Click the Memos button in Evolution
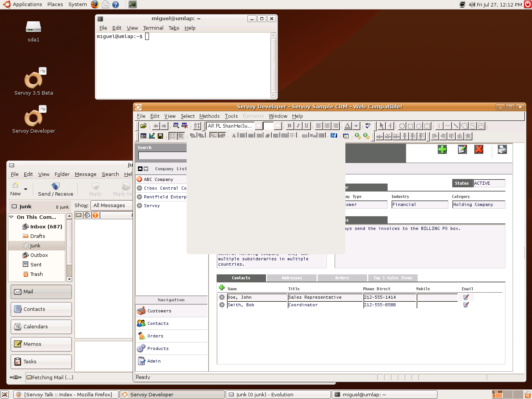The image size is (532, 399). (41, 344)
